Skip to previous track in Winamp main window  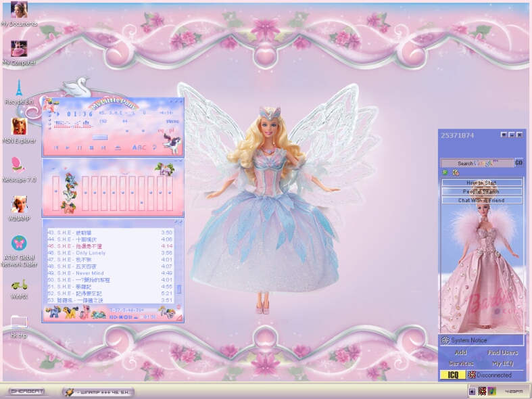point(56,147)
